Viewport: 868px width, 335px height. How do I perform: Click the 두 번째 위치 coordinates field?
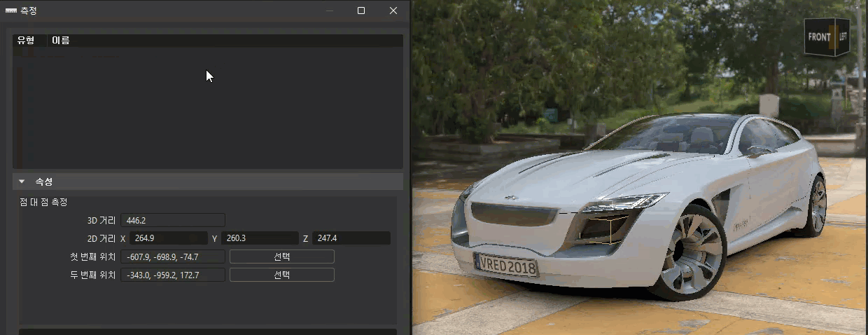[173, 275]
